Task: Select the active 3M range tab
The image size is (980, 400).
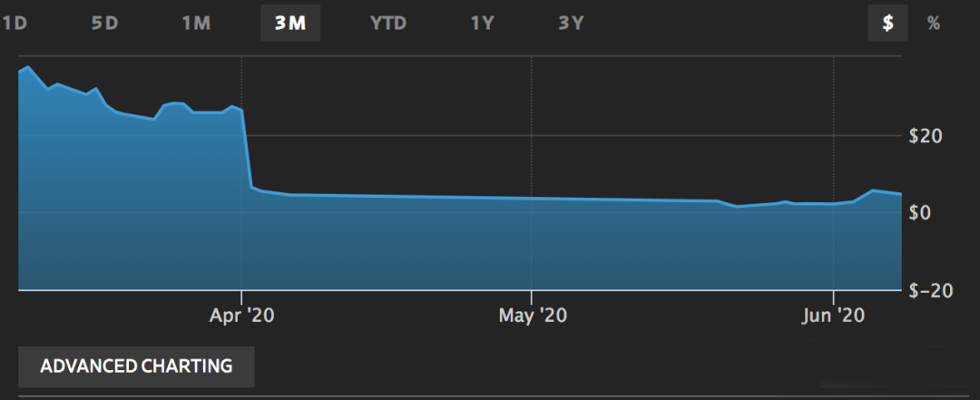Action: 290,24
